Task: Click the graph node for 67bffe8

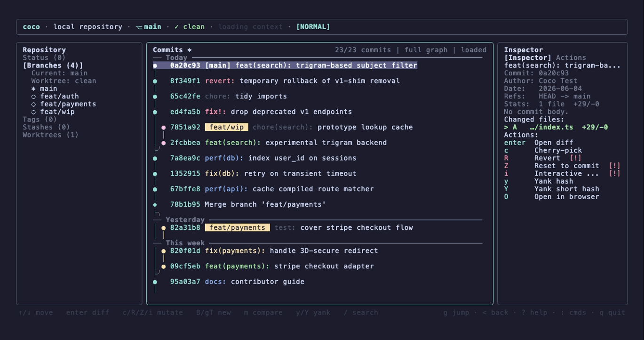Action: (155, 190)
